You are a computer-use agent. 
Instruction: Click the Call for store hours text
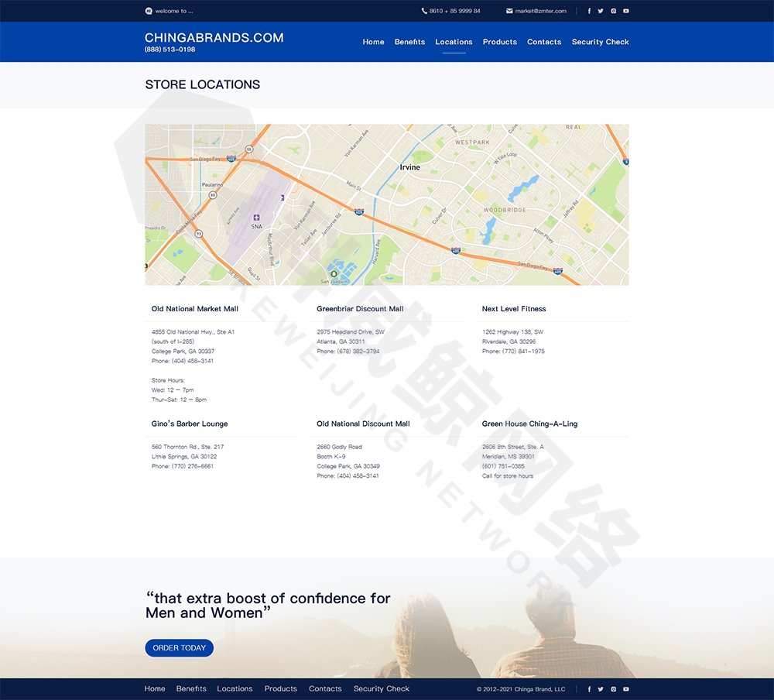point(508,476)
